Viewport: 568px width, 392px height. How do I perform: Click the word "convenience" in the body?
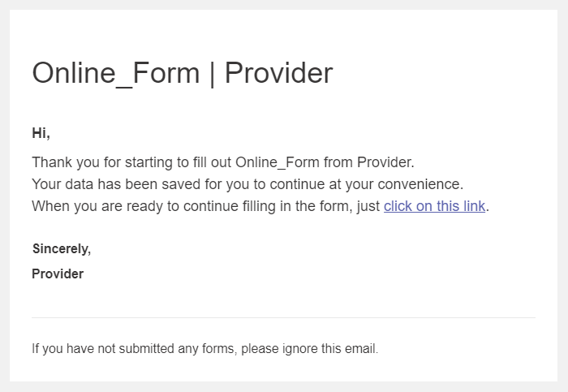(x=423, y=183)
